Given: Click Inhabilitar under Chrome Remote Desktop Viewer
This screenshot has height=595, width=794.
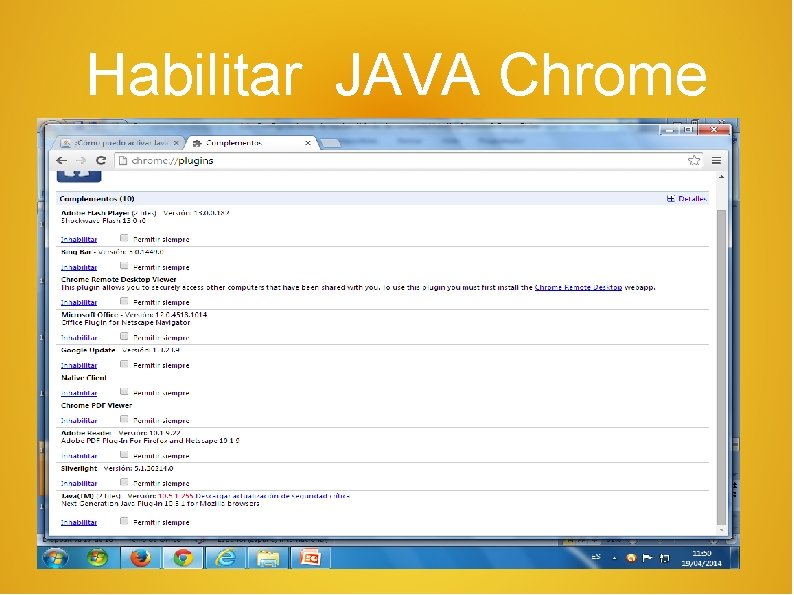Looking at the screenshot, I should coord(79,302).
